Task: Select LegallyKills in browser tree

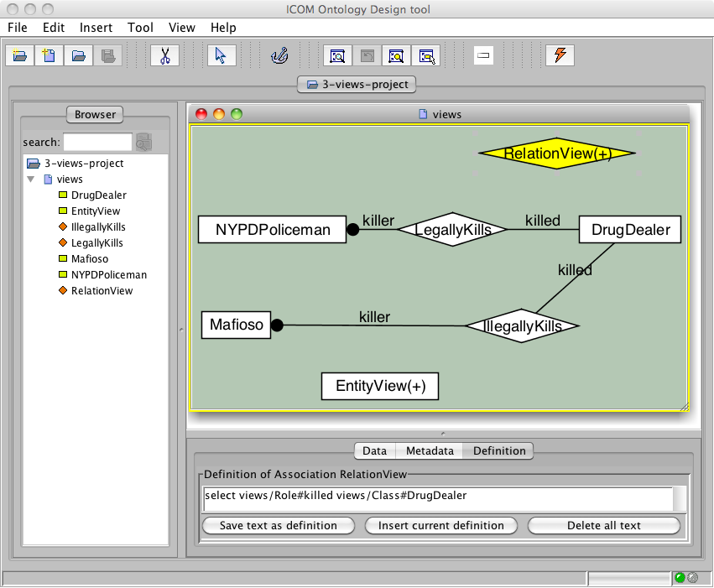Action: click(x=97, y=243)
